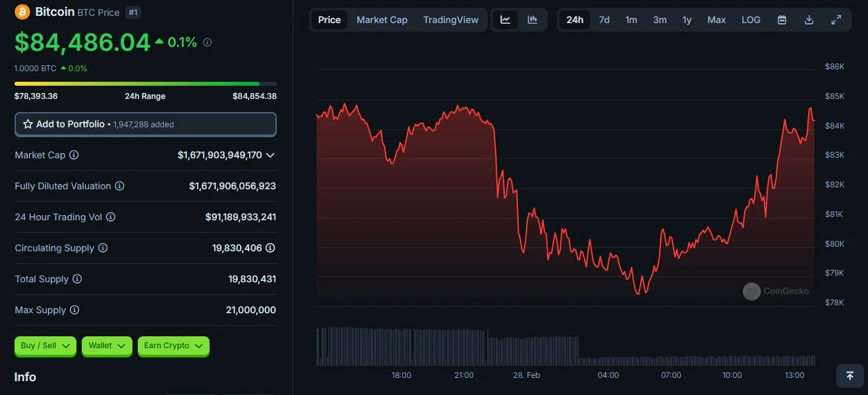
Task: Click the Add to Portfolio button
Action: tap(145, 124)
